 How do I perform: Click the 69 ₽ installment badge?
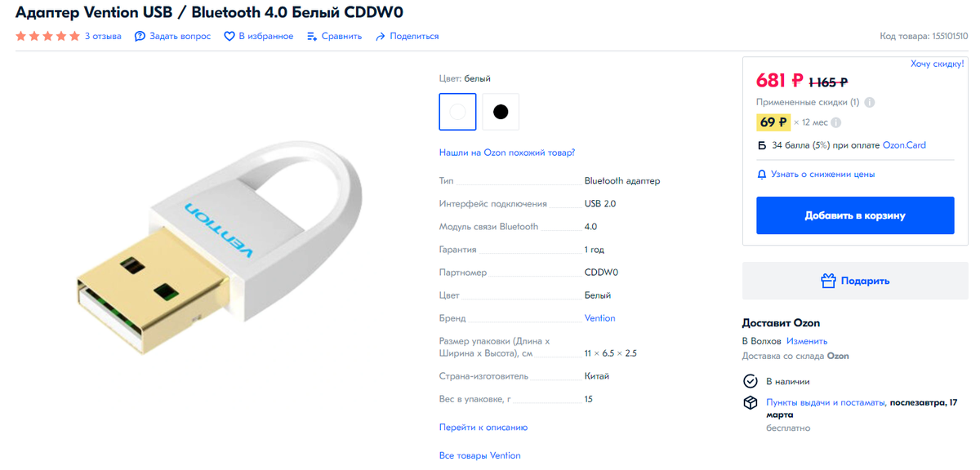point(773,122)
